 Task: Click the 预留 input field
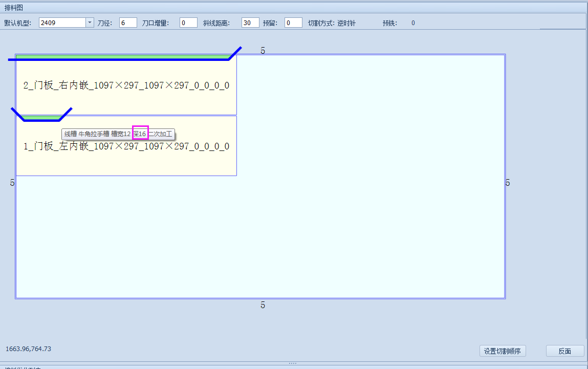point(293,23)
